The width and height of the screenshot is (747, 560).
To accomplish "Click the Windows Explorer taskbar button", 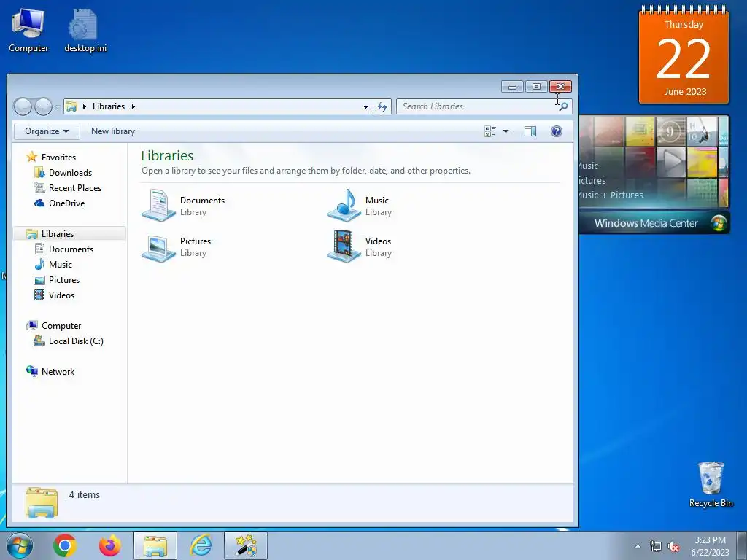I will pyautogui.click(x=155, y=545).
